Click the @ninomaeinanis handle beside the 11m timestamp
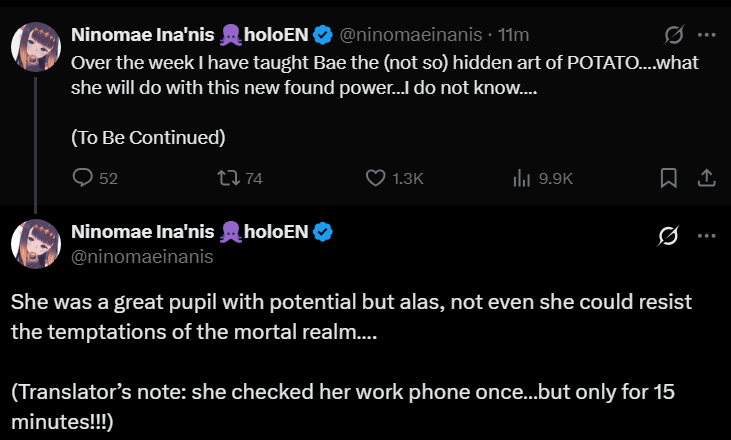Image resolution: width=731 pixels, height=440 pixels. pyautogui.click(x=411, y=35)
